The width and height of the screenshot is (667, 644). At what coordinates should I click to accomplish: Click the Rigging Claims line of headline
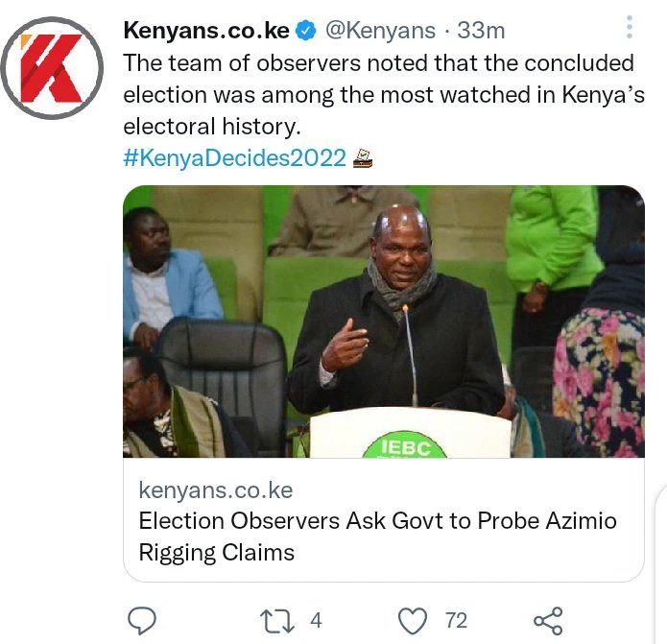(217, 553)
